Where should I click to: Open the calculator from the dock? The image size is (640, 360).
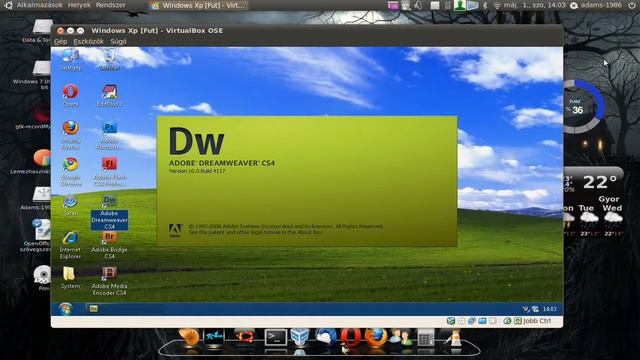pos(426,338)
